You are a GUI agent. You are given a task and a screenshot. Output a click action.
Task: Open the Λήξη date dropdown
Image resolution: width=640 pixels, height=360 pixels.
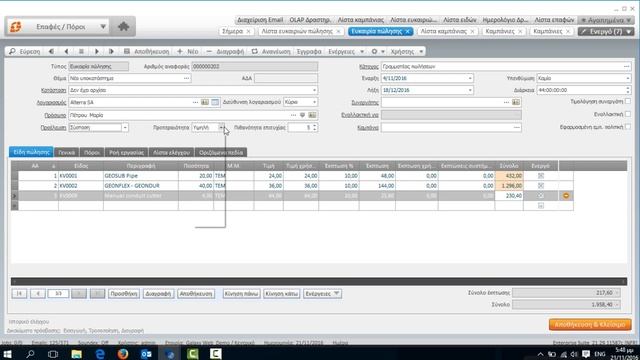click(470, 90)
